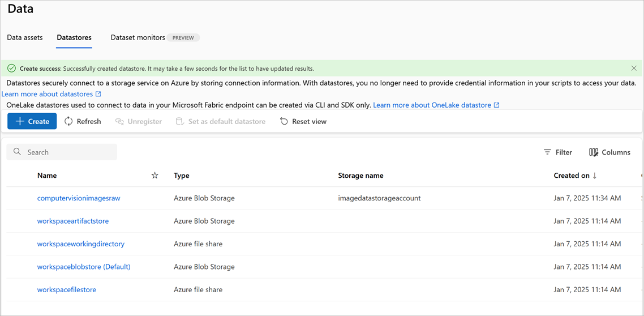Open the computervisionimagesraw datastore
The width and height of the screenshot is (644, 316).
(79, 198)
